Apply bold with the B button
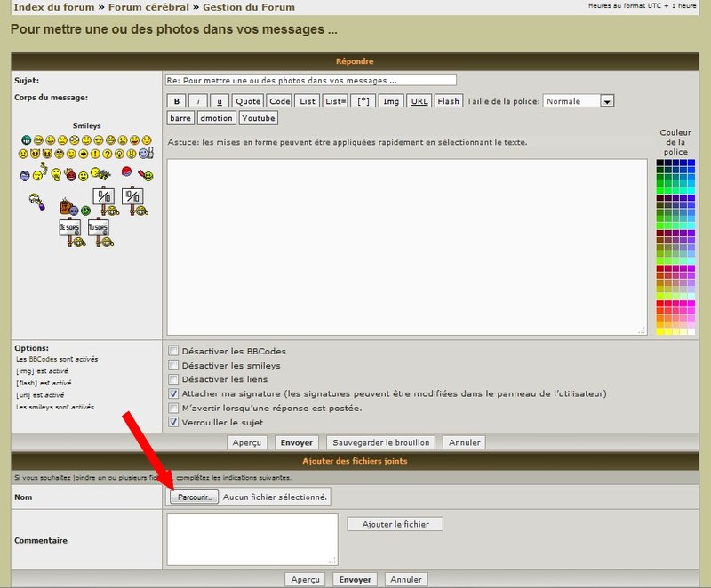The height and width of the screenshot is (588, 711). click(x=177, y=101)
